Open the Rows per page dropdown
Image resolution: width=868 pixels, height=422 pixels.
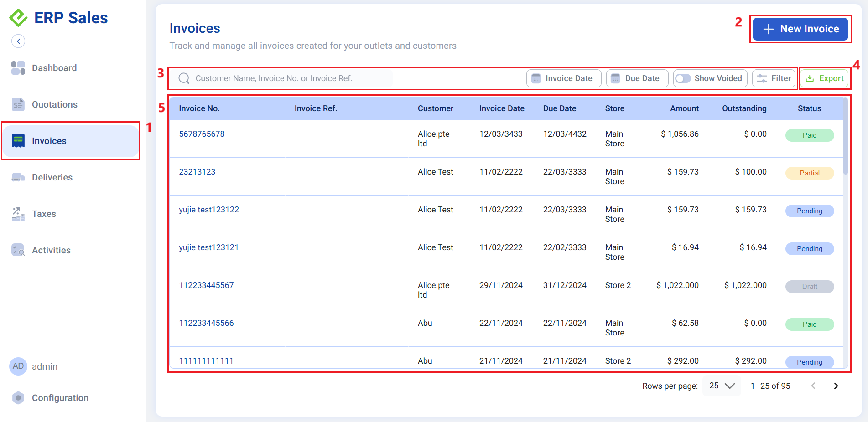point(721,386)
